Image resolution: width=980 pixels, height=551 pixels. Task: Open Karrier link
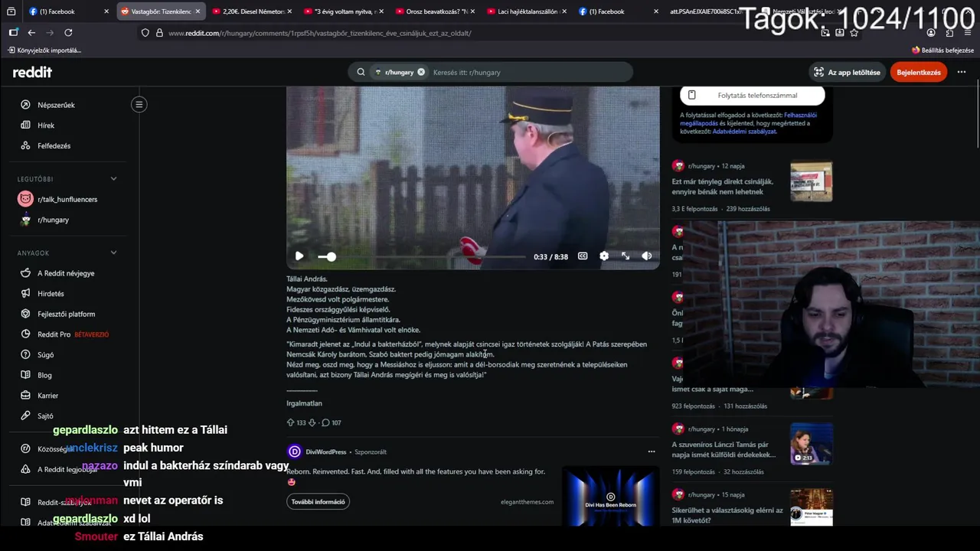pos(47,396)
